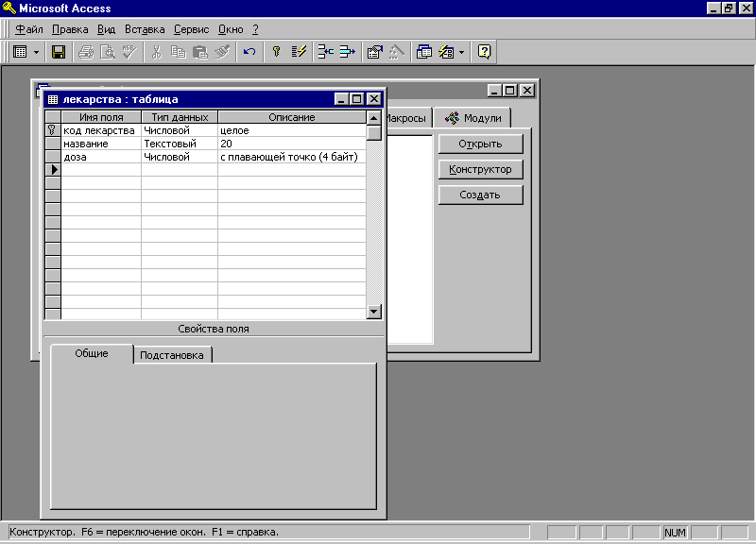756x544 pixels.
Task: Click the NUM indicator in status bar
Action: pyautogui.click(x=675, y=533)
